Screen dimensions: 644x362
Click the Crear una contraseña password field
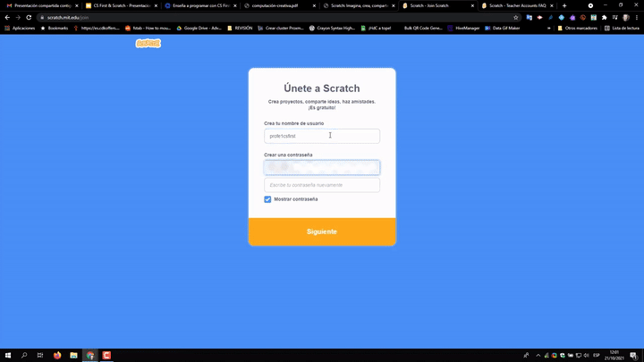pyautogui.click(x=321, y=167)
